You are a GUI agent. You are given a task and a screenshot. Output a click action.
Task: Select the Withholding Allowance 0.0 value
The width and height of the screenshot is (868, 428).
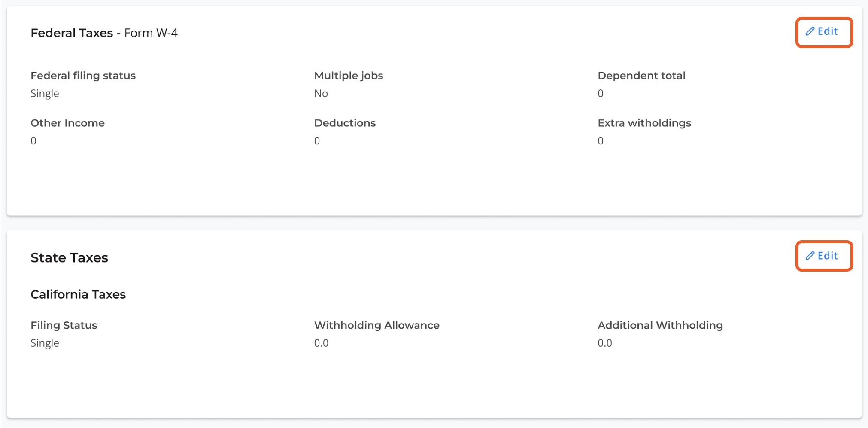point(321,343)
